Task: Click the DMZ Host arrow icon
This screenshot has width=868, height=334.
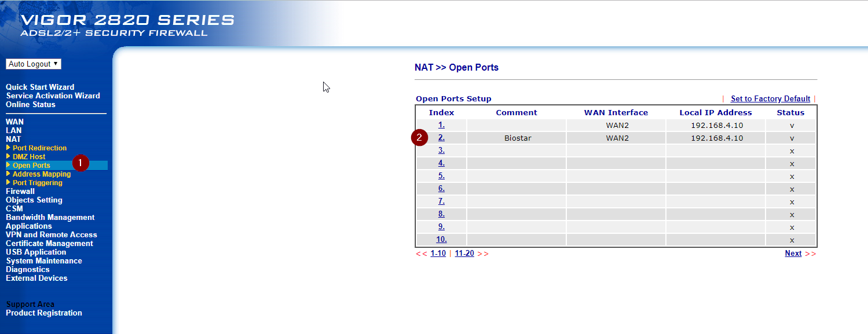Action: click(8, 156)
